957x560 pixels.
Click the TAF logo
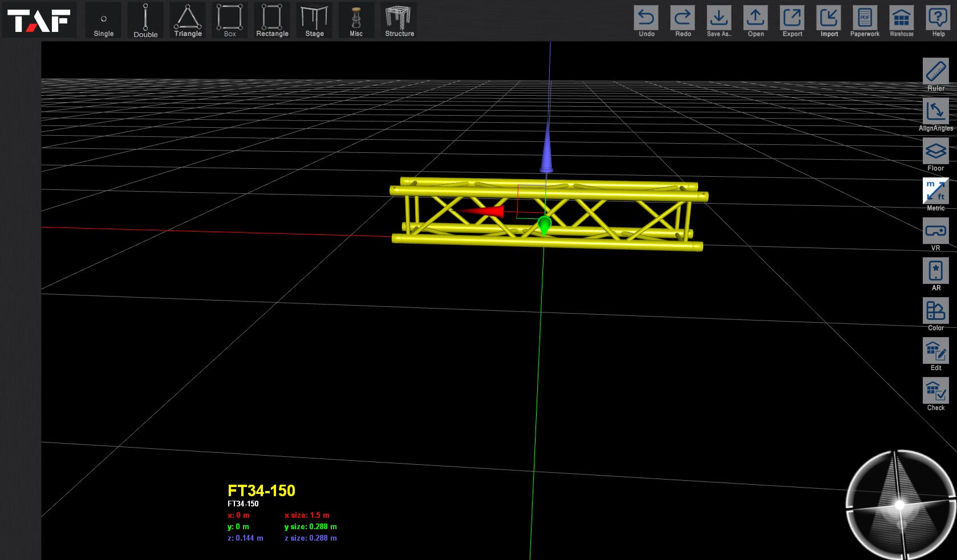coord(39,21)
